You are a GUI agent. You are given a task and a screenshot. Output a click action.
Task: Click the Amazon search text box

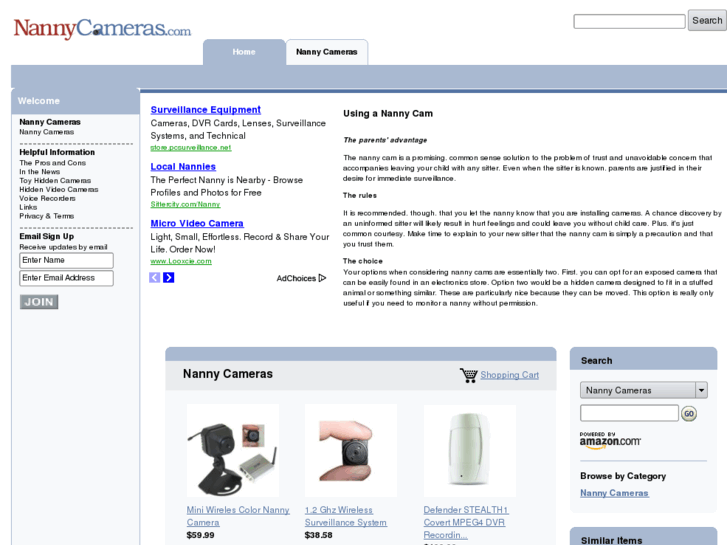pyautogui.click(x=629, y=413)
